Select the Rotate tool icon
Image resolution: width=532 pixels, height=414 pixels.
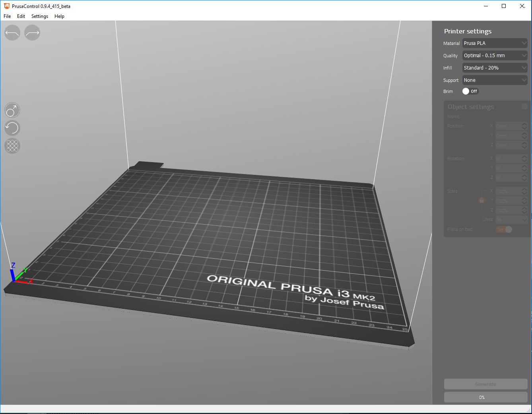(x=12, y=128)
